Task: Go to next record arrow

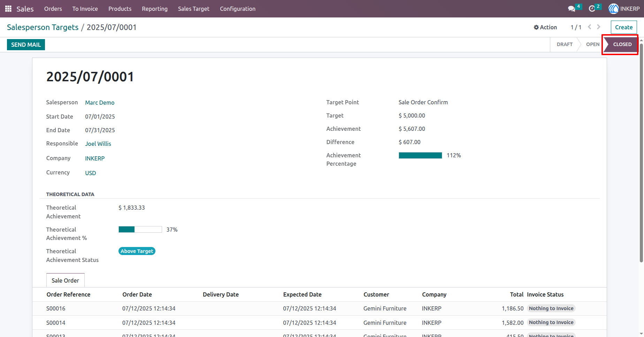Action: pos(599,27)
